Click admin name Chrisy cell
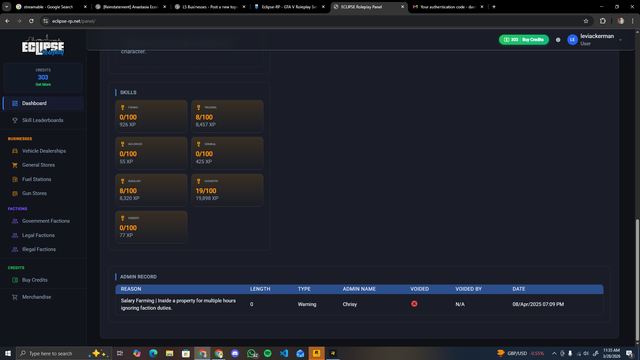 (x=350, y=304)
